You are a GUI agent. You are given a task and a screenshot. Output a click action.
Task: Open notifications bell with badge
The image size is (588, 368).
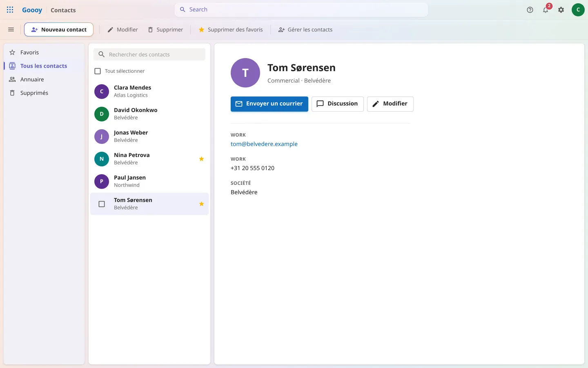click(546, 9)
